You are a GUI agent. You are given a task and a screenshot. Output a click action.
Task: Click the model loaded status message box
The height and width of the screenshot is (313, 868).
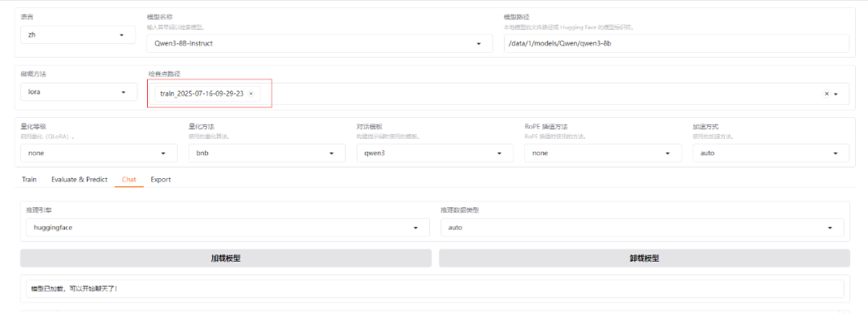coord(435,289)
